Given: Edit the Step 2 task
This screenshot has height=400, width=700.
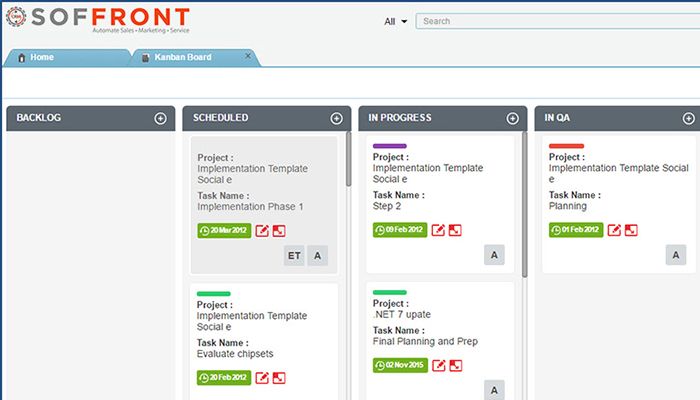Looking at the screenshot, I should (x=438, y=230).
